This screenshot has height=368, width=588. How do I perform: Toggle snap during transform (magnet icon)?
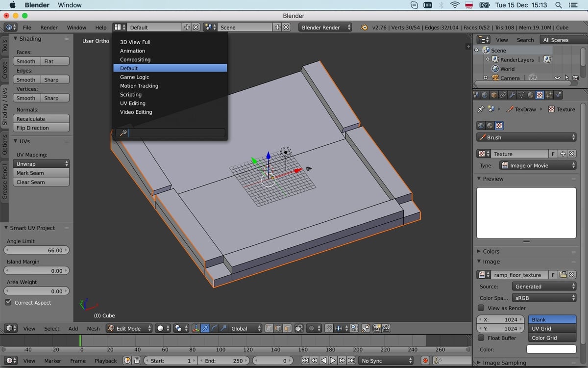pyautogui.click(x=329, y=328)
